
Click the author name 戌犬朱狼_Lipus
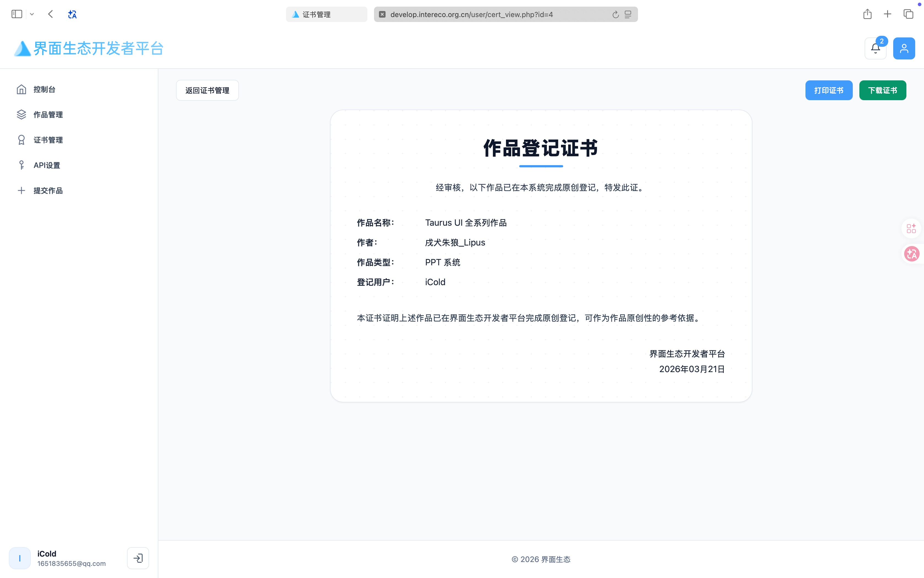click(455, 242)
